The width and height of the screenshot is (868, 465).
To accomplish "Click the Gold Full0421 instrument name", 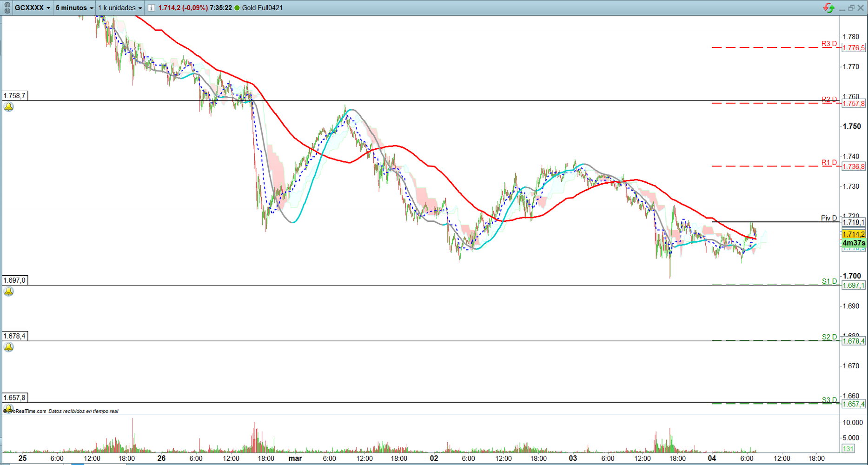I will tap(262, 8).
